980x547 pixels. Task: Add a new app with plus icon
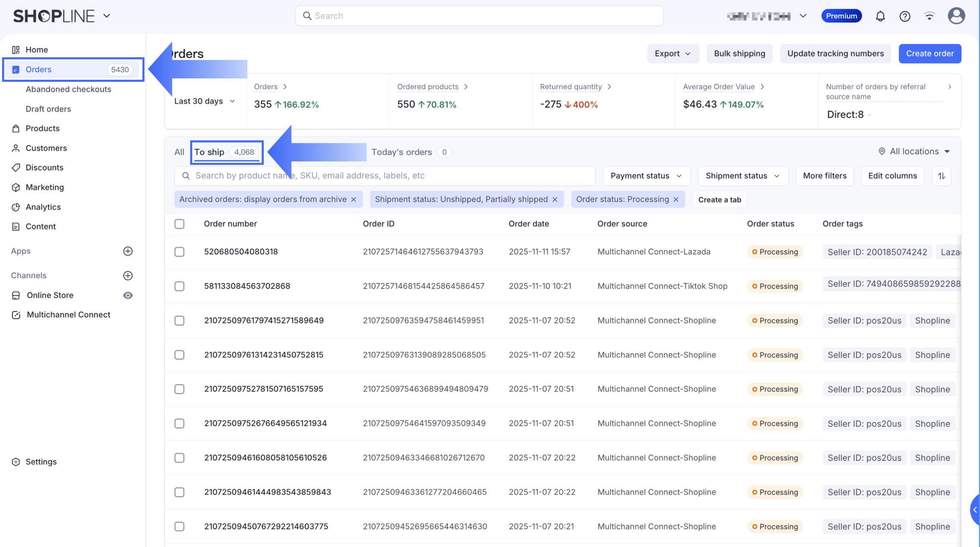(128, 251)
